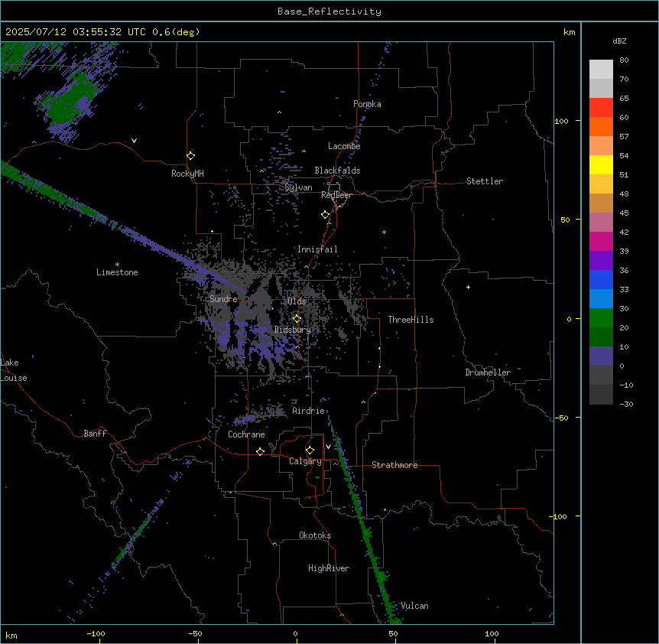659x644 pixels.
Task: Pick the purple 39-36 dBZ legend swatch
Action: click(x=601, y=261)
